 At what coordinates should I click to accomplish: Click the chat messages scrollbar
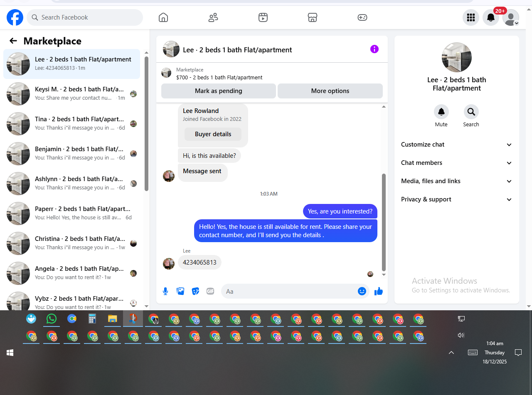tap(384, 222)
